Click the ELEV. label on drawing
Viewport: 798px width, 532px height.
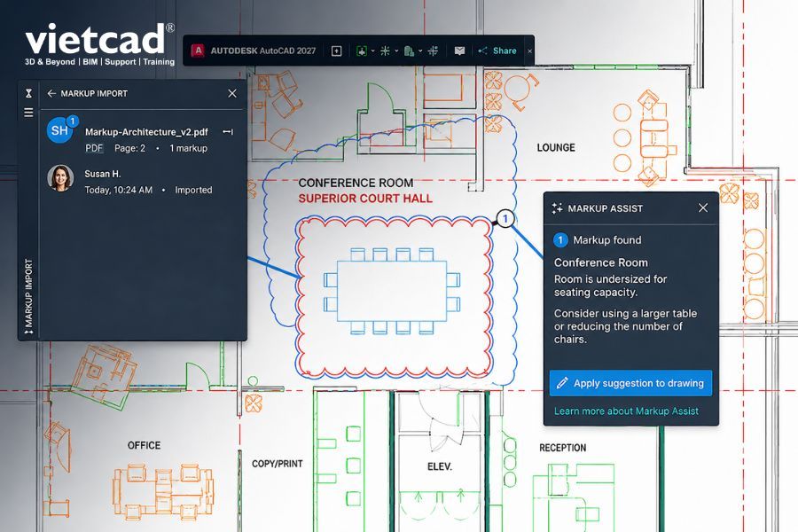point(440,466)
